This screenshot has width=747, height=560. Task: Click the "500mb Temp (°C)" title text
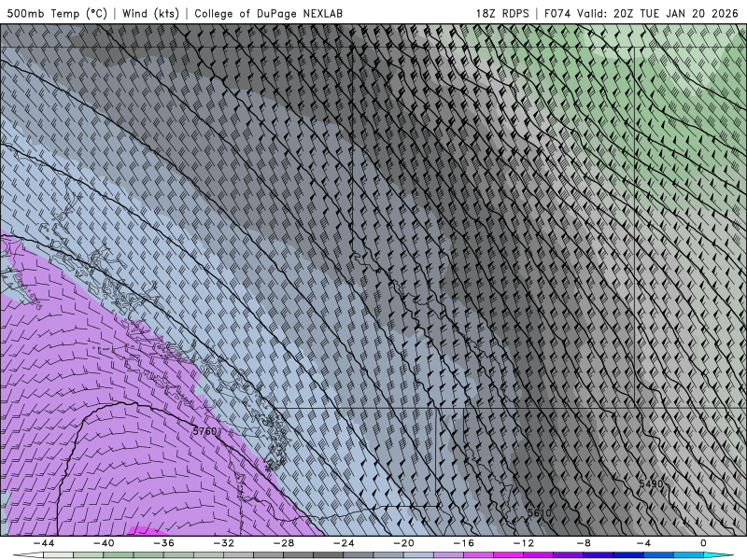[x=57, y=13]
